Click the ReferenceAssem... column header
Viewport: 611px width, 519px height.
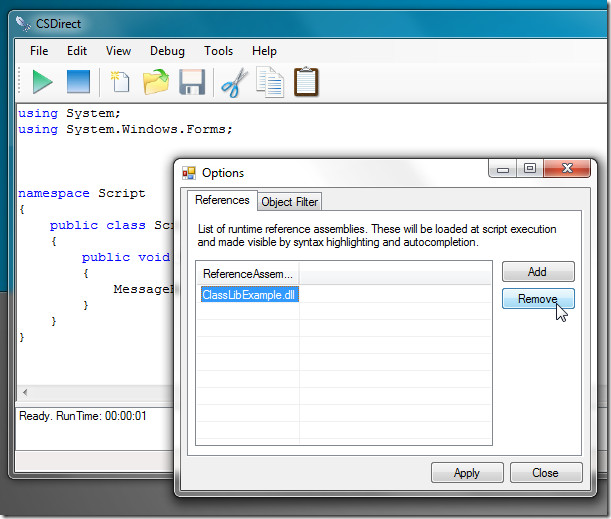click(x=248, y=274)
